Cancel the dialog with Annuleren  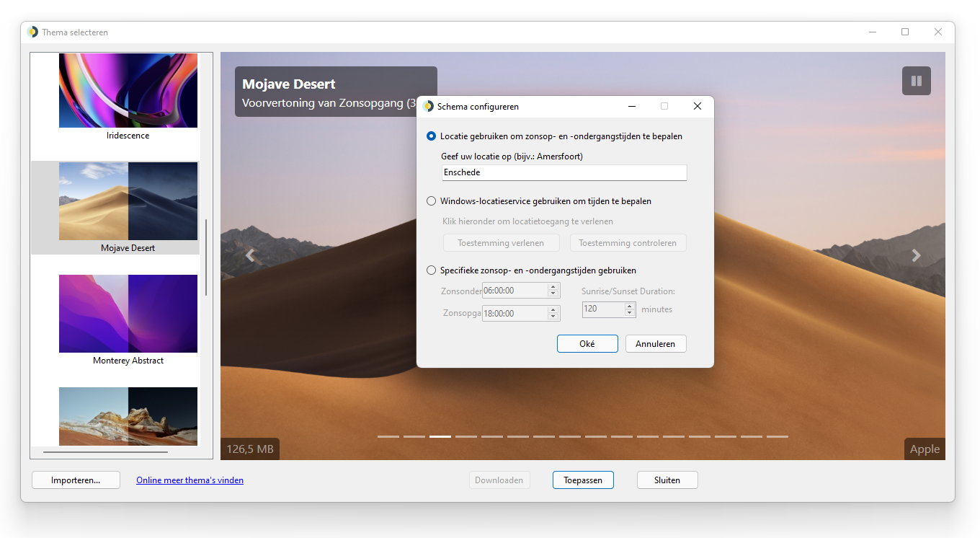[x=656, y=344]
